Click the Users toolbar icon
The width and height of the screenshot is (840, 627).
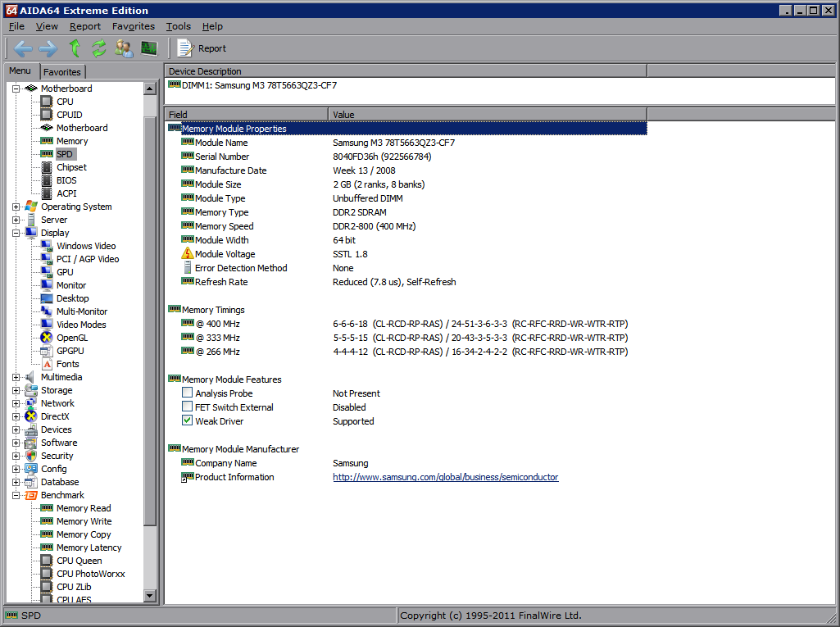[124, 48]
